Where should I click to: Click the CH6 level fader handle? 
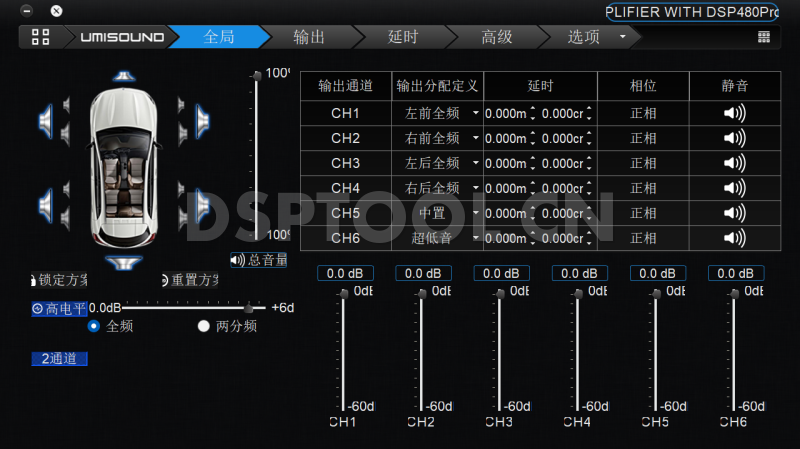pyautogui.click(x=734, y=293)
